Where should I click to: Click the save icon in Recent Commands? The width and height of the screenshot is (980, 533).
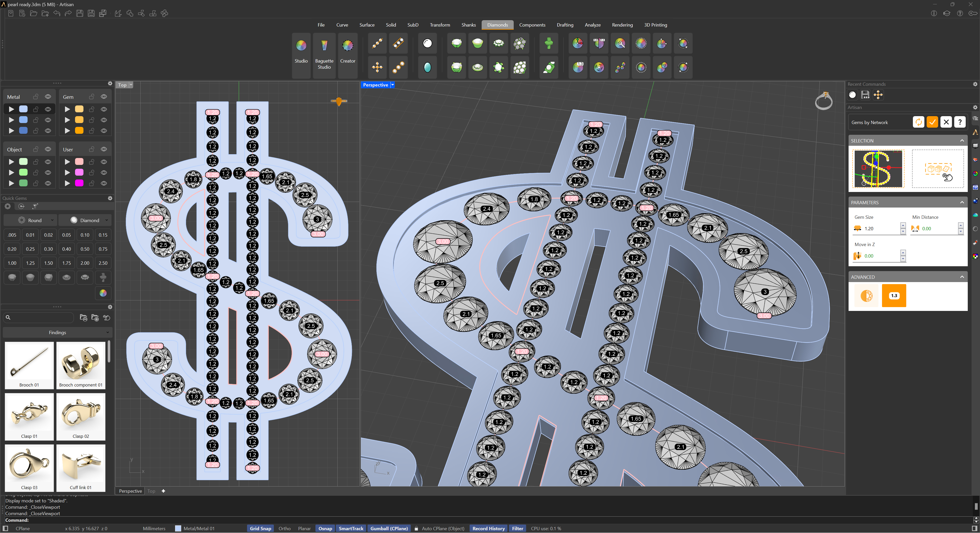[x=865, y=95]
